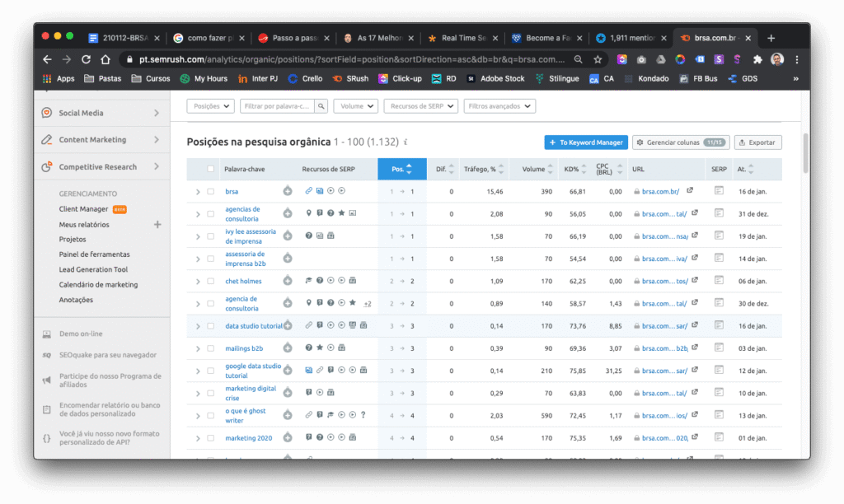View the SERP snapshot for mailings b2b
Screen dimensions: 844x504
[x=719, y=348]
